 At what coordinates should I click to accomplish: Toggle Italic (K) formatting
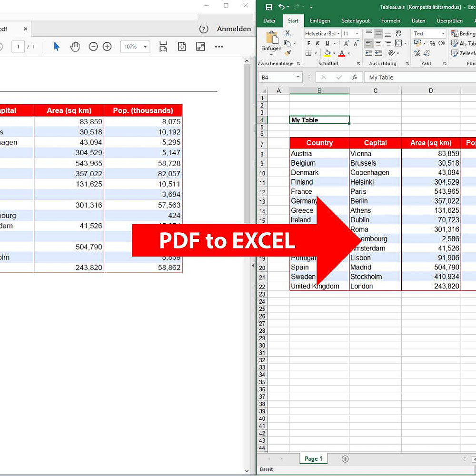coord(317,43)
